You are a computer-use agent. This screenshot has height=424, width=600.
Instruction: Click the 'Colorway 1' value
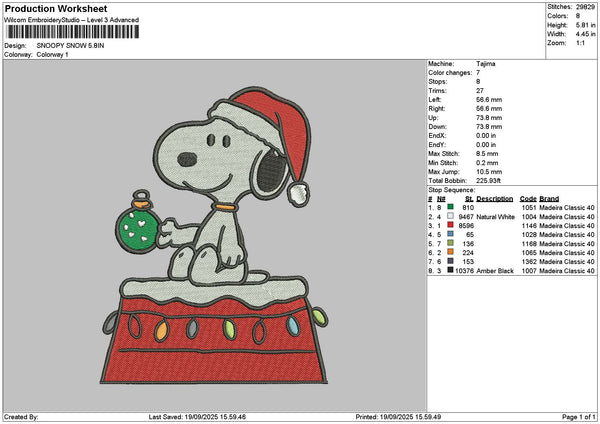point(52,55)
